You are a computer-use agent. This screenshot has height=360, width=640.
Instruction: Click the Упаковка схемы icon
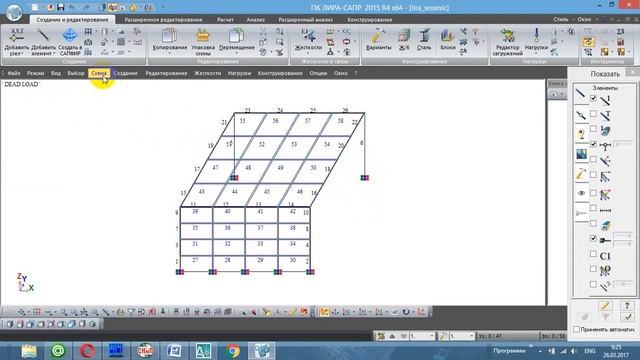click(x=203, y=36)
